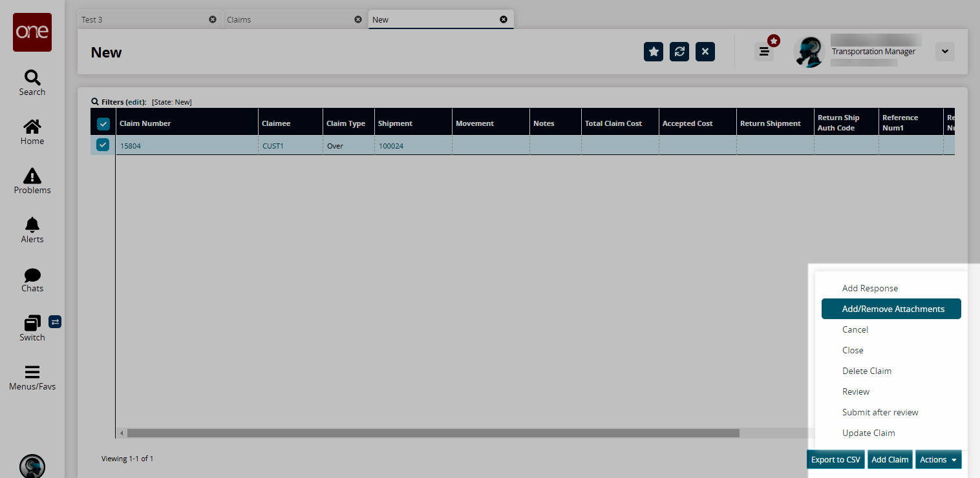Image resolution: width=980 pixels, height=478 pixels.
Task: Click the user avatar at sidebar bottom
Action: click(32, 466)
